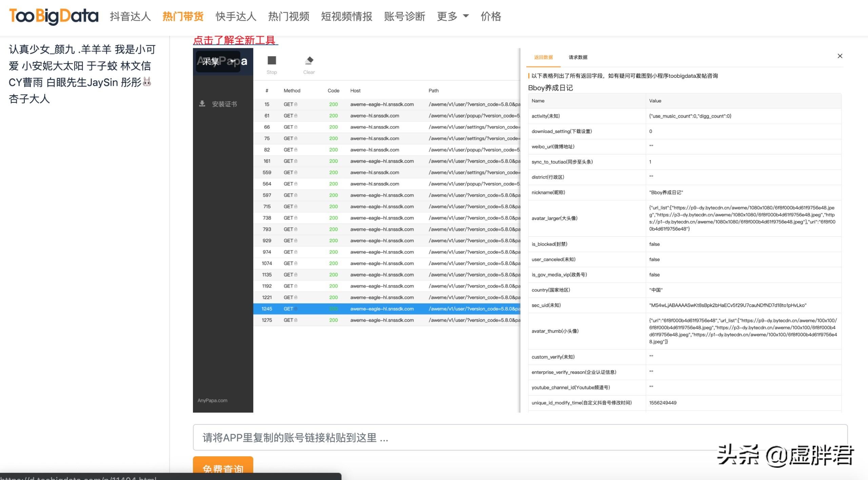Screen dimensions: 868x480
Task: Select highlighted request row 1245
Action: pyautogui.click(x=387, y=309)
